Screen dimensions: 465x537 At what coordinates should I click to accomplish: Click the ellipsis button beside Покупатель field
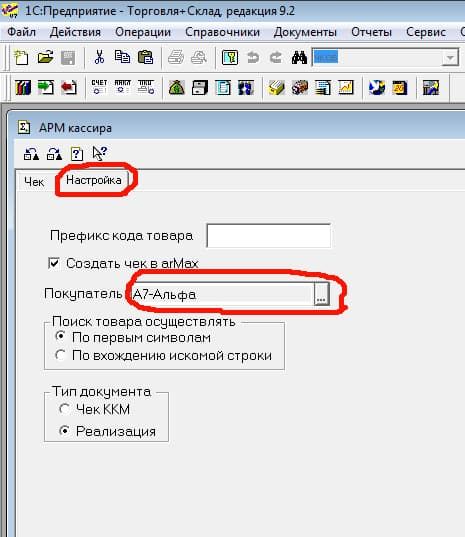(x=322, y=294)
